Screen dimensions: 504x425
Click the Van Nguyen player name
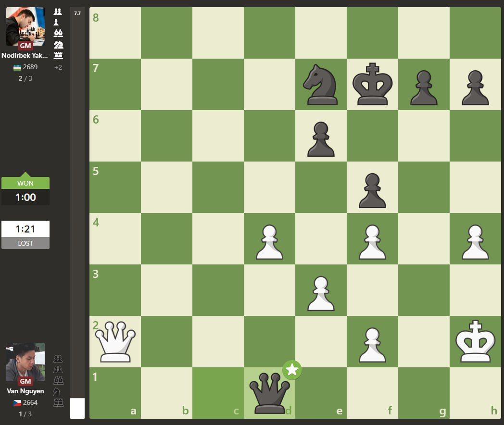coord(25,391)
